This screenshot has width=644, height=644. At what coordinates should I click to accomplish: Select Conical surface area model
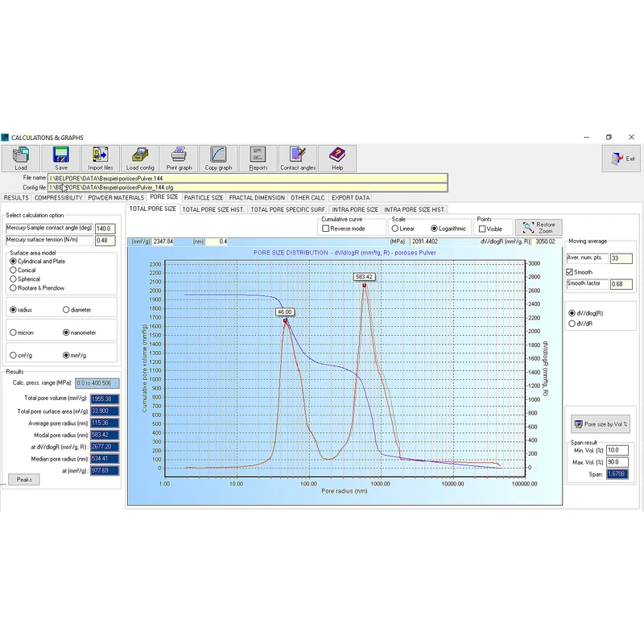13,270
